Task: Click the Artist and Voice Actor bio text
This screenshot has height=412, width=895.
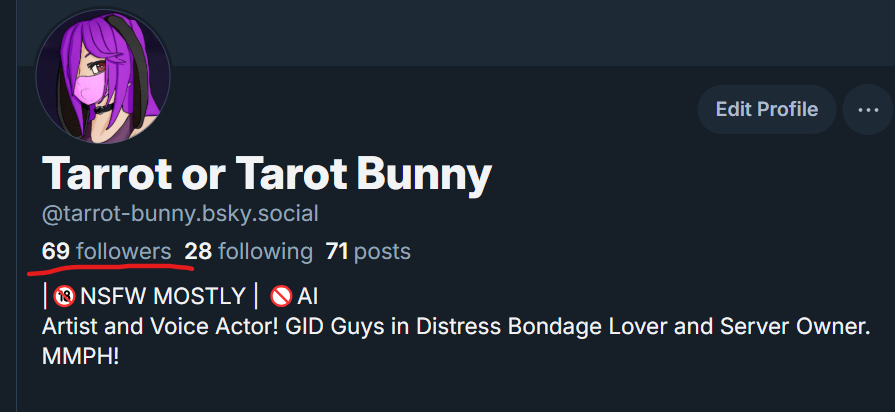Action: click(x=160, y=327)
